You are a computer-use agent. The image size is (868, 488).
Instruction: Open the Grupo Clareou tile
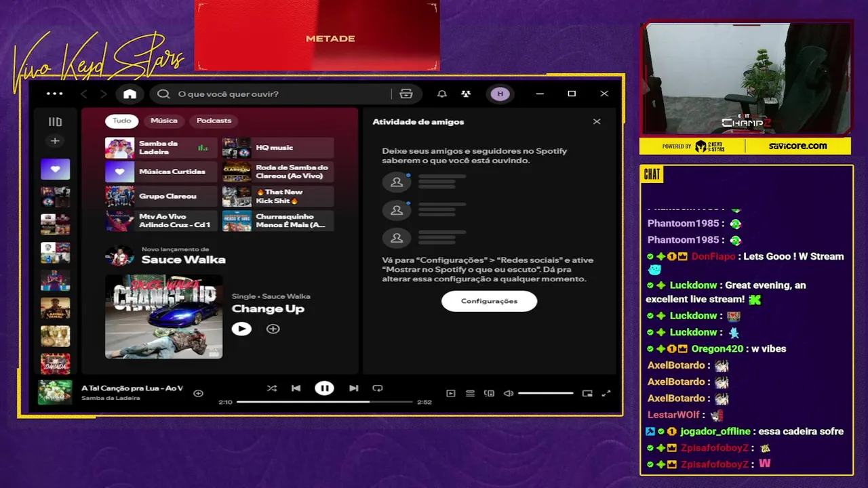[161, 197]
